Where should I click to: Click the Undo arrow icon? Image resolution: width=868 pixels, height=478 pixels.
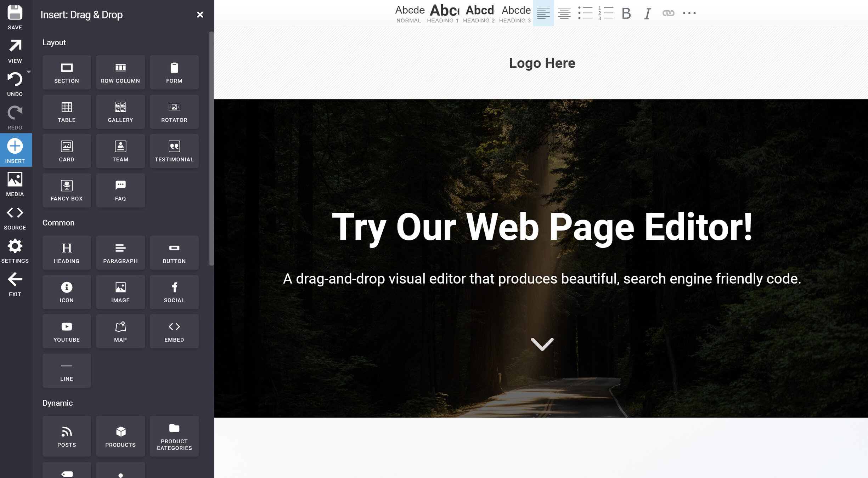15,79
